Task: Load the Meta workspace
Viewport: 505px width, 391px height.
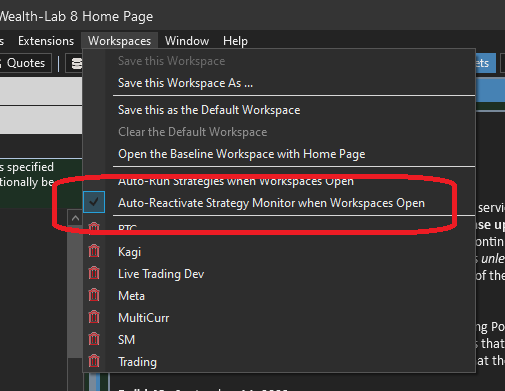Action: [131, 296]
